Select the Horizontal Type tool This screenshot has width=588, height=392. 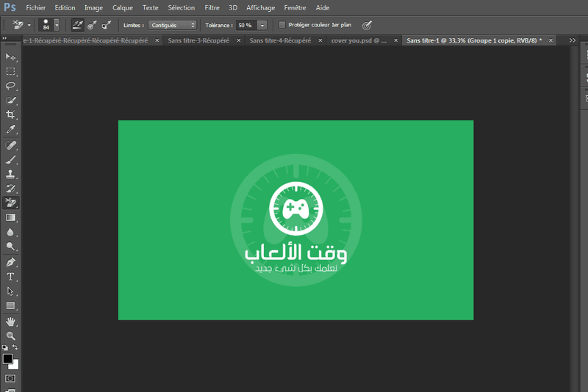[x=10, y=277]
